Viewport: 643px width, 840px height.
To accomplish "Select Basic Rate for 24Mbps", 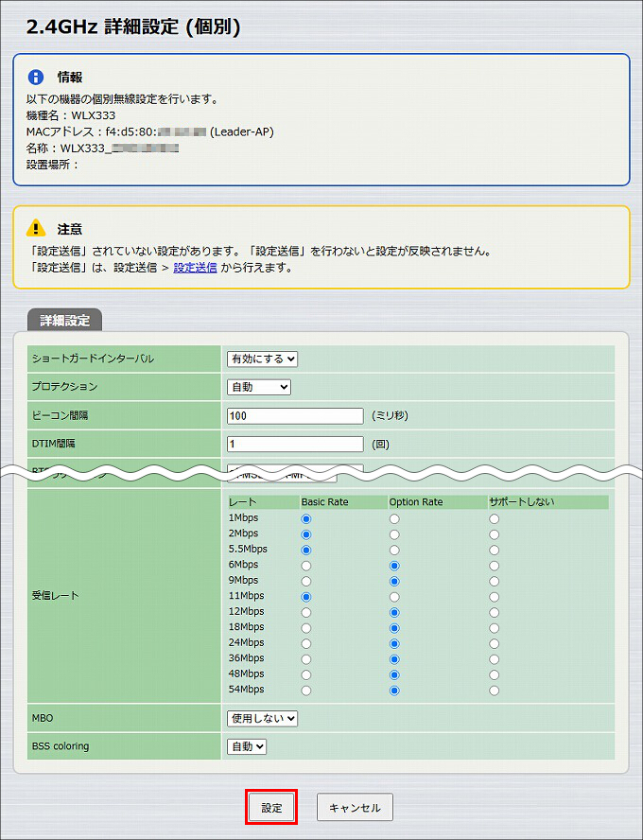I will coord(306,643).
